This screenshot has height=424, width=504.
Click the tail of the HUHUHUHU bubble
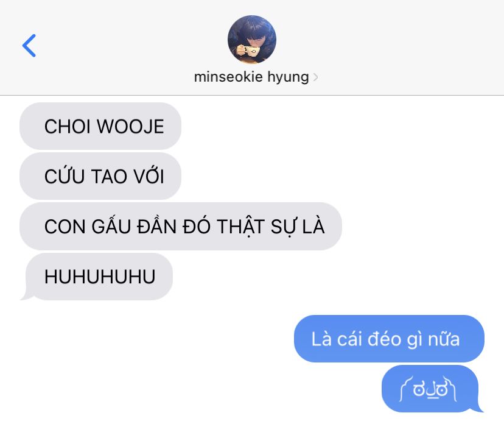(x=26, y=295)
